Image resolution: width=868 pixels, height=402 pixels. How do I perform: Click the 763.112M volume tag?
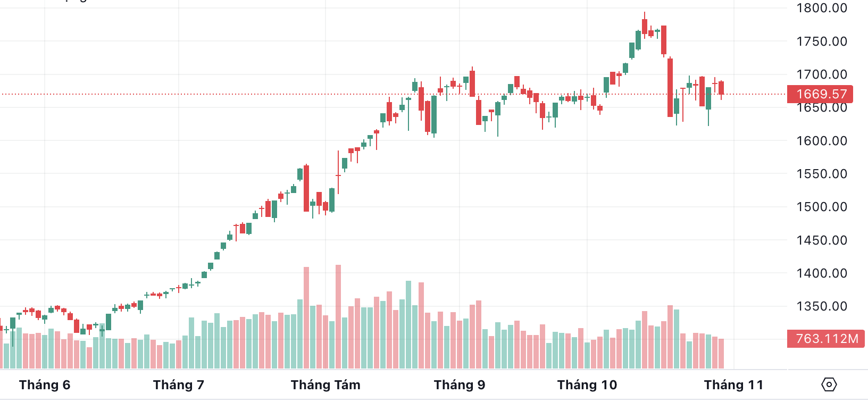pyautogui.click(x=826, y=339)
